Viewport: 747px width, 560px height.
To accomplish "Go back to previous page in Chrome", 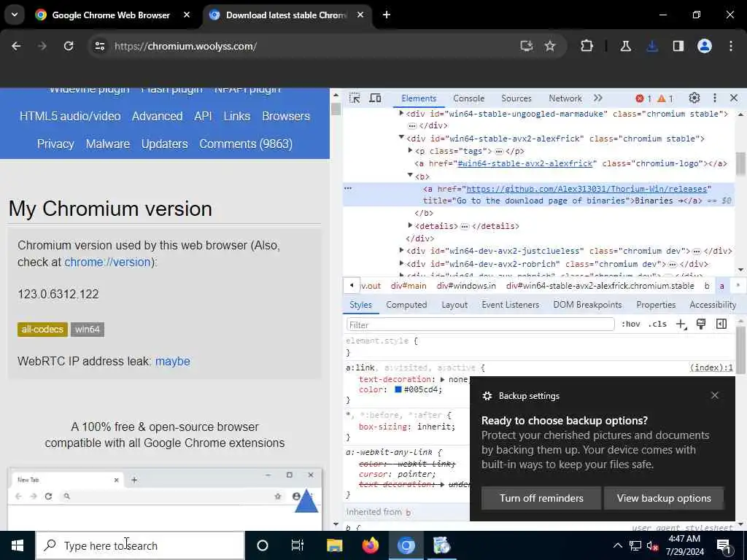I will tap(16, 46).
